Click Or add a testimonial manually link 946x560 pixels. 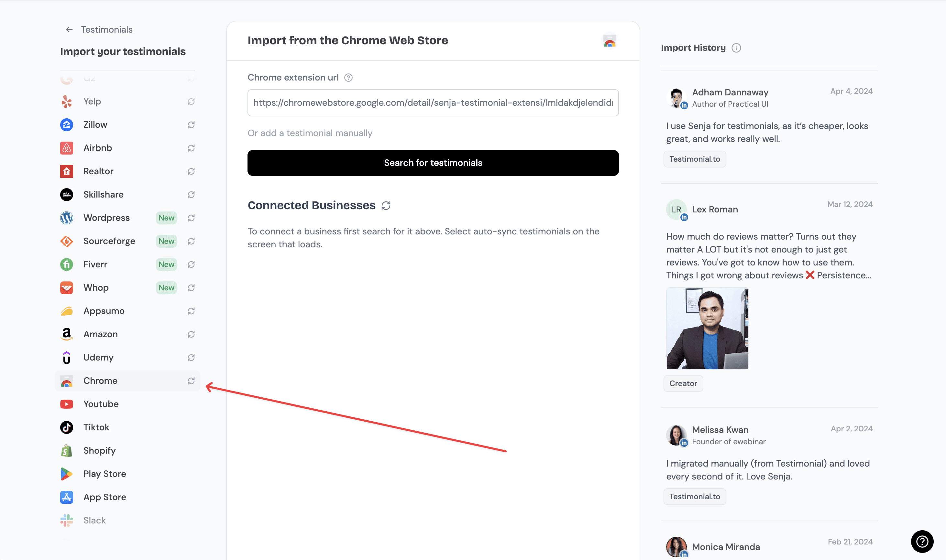tap(310, 133)
